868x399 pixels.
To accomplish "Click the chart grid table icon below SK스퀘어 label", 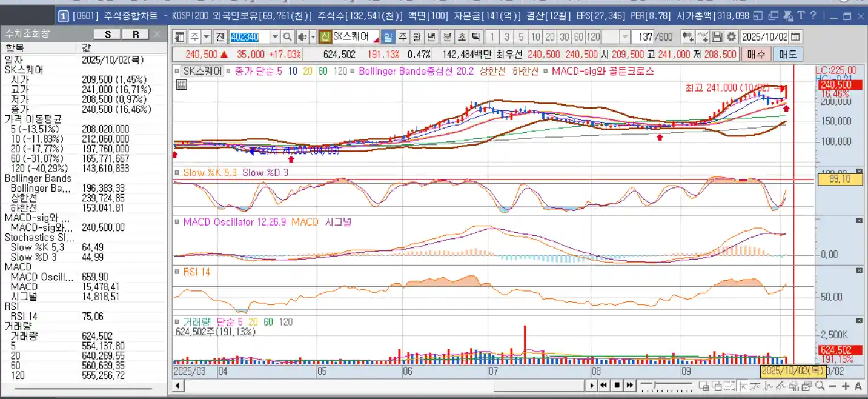I will click(x=181, y=84).
